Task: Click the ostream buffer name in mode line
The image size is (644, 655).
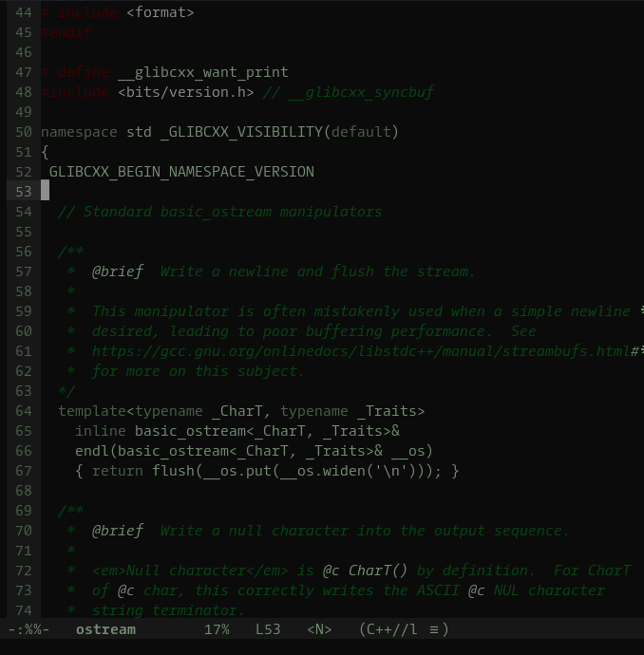Action: [x=105, y=629]
